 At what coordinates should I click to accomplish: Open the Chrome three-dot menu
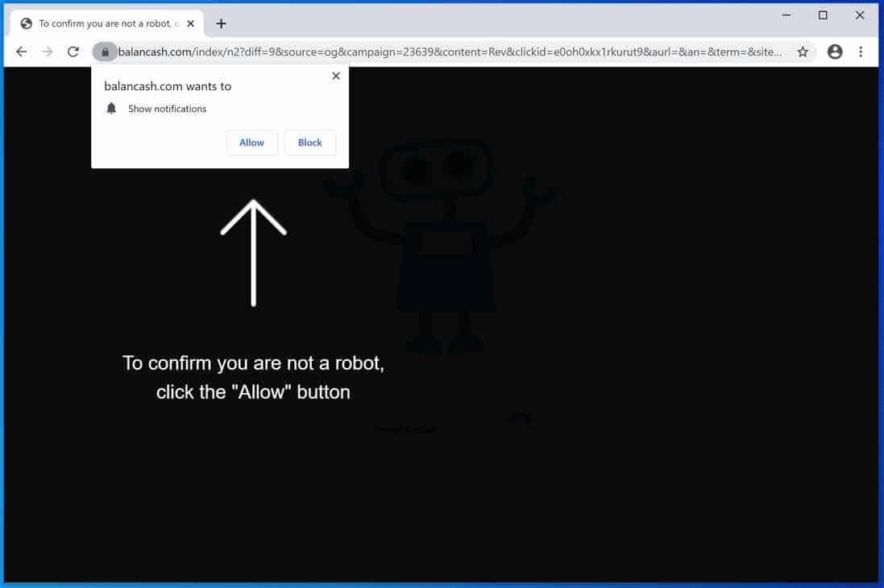(861, 52)
